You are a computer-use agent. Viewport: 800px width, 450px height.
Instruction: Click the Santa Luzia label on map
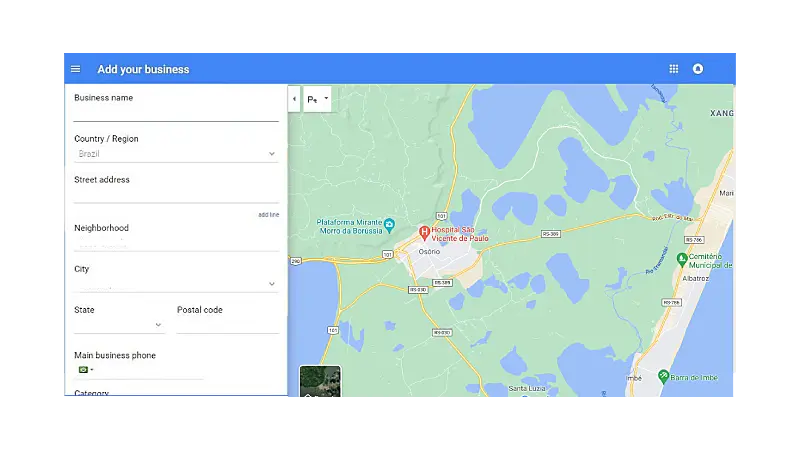click(x=527, y=389)
